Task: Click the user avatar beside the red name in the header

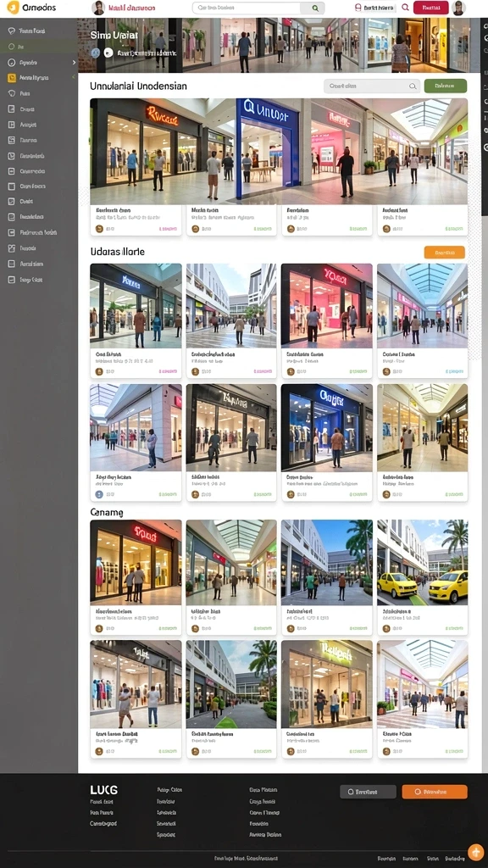Action: [x=98, y=8]
